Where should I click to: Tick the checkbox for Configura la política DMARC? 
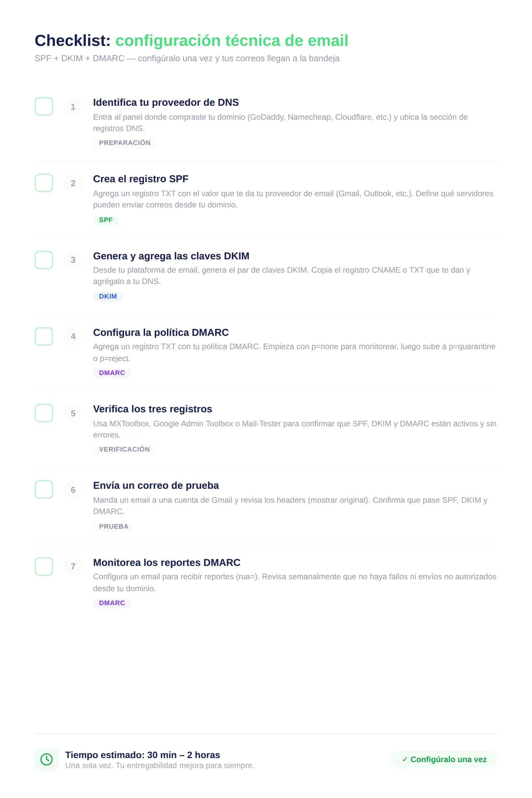(44, 336)
